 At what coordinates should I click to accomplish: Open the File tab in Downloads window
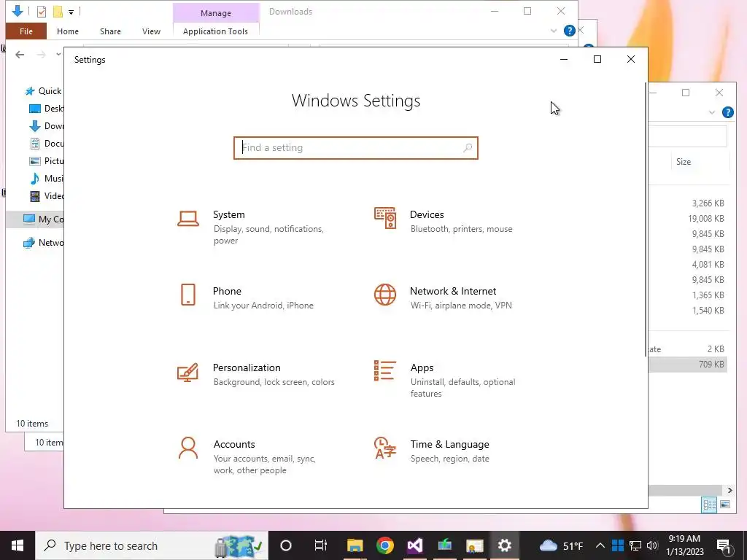tap(26, 31)
